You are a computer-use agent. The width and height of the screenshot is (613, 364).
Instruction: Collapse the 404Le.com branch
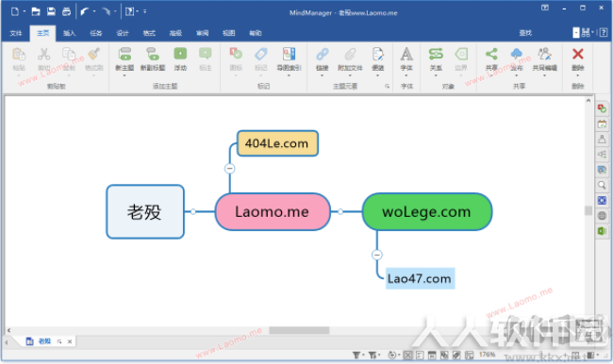[x=230, y=169]
